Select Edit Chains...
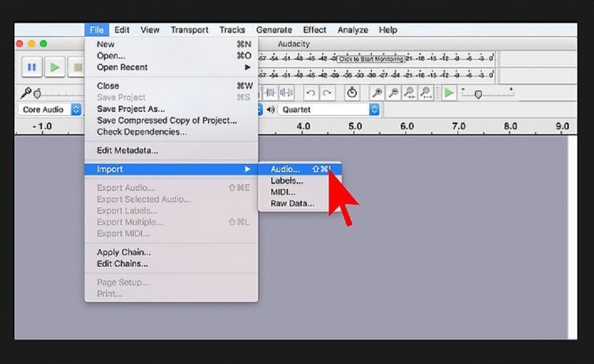The image size is (594, 364). point(171,263)
